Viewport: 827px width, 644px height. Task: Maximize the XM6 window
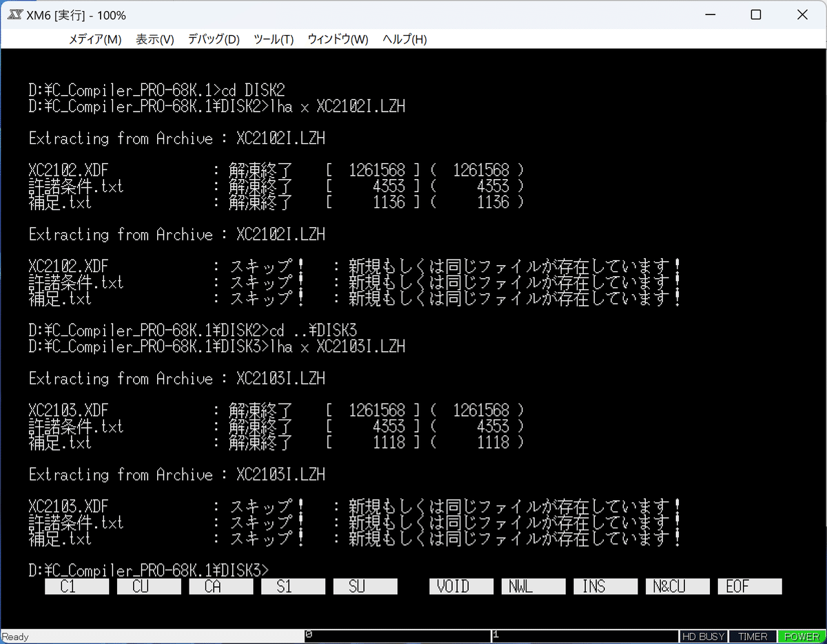756,14
